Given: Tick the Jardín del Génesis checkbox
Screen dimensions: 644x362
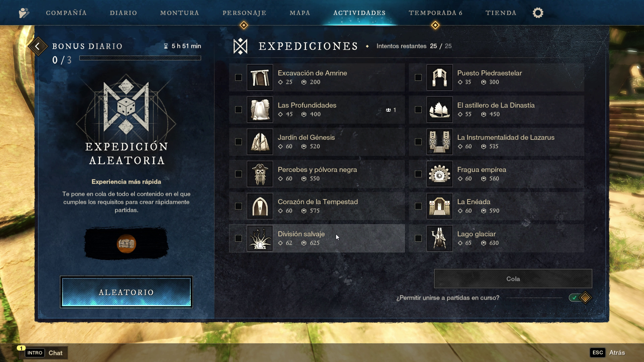Looking at the screenshot, I should point(238,142).
